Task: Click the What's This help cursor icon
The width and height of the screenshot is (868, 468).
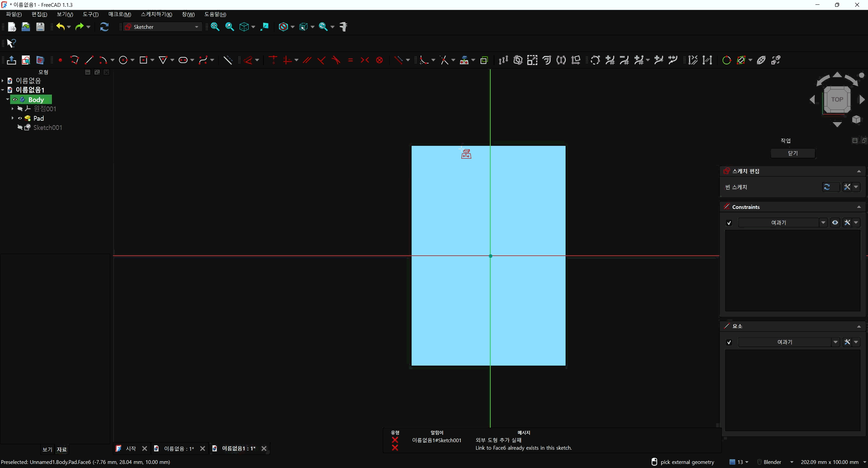Action: tap(11, 43)
